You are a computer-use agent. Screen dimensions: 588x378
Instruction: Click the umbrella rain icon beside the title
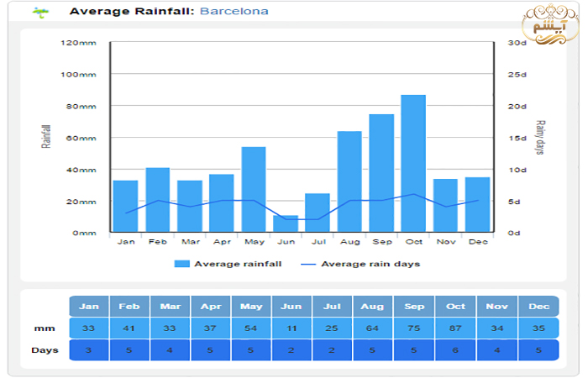(x=40, y=13)
